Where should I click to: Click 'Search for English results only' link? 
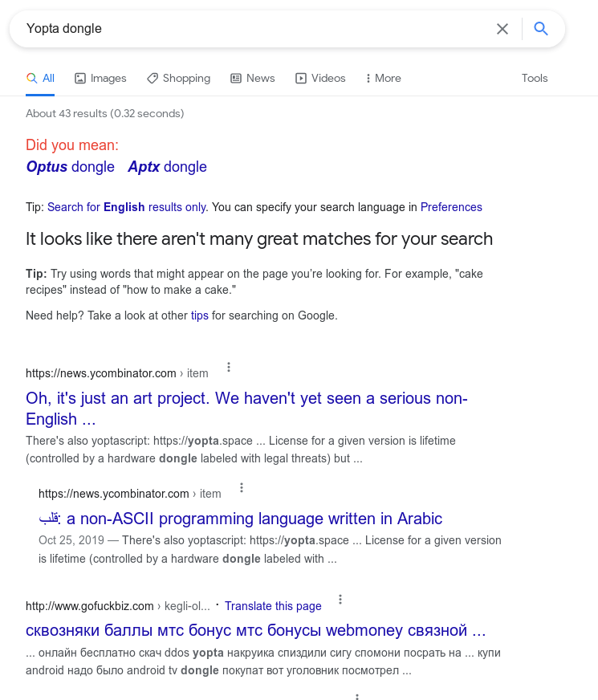pyautogui.click(x=127, y=207)
